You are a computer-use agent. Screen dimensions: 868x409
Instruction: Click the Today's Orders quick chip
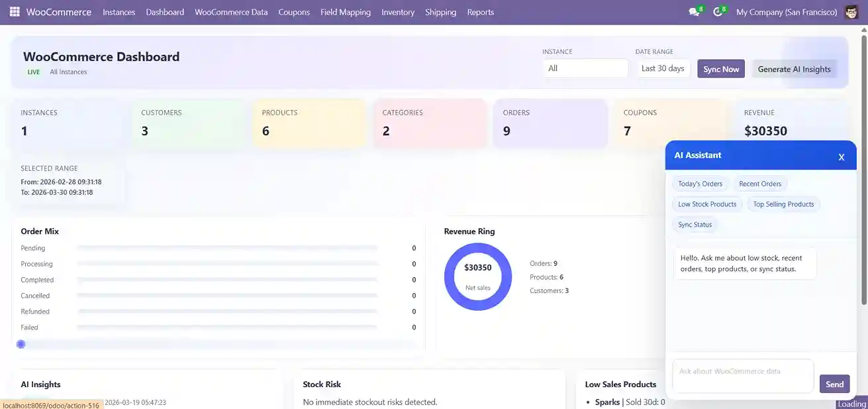click(x=700, y=184)
